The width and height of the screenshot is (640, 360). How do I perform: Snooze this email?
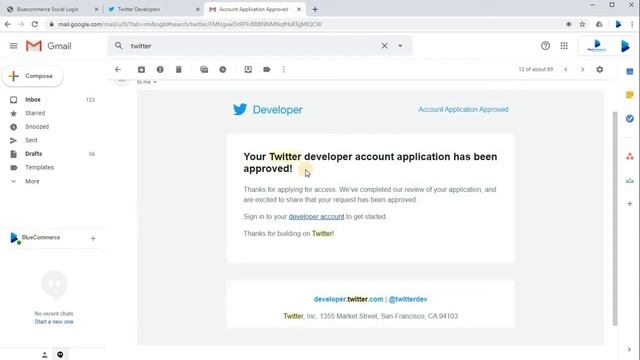coord(223,69)
